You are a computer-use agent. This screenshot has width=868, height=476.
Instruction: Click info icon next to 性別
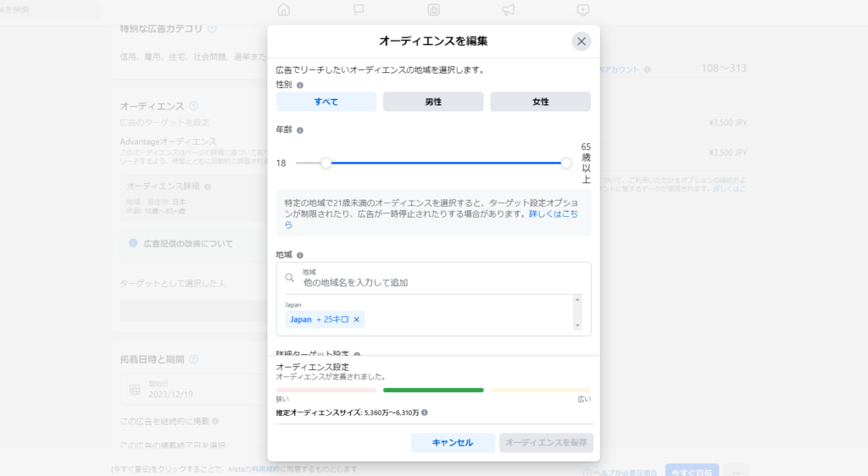[x=300, y=86]
